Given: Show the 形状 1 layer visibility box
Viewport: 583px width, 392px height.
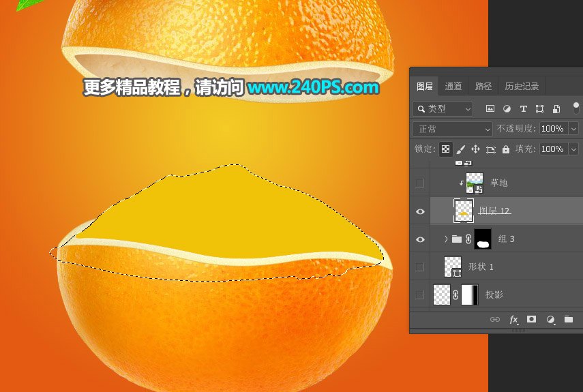Looking at the screenshot, I should [x=420, y=267].
